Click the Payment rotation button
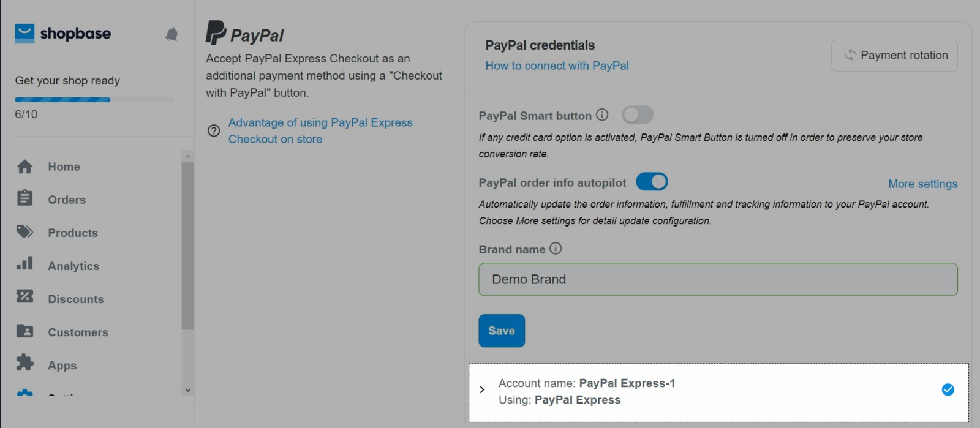 pos(894,55)
